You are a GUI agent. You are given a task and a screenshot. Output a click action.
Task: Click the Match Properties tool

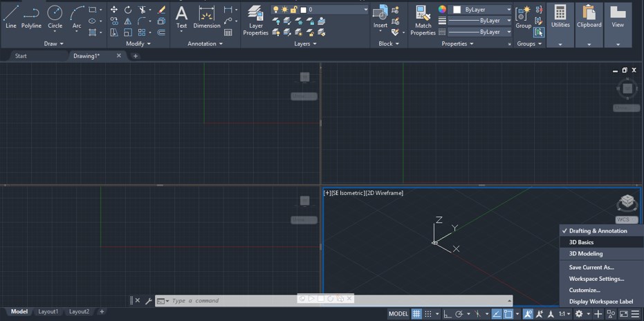423,19
